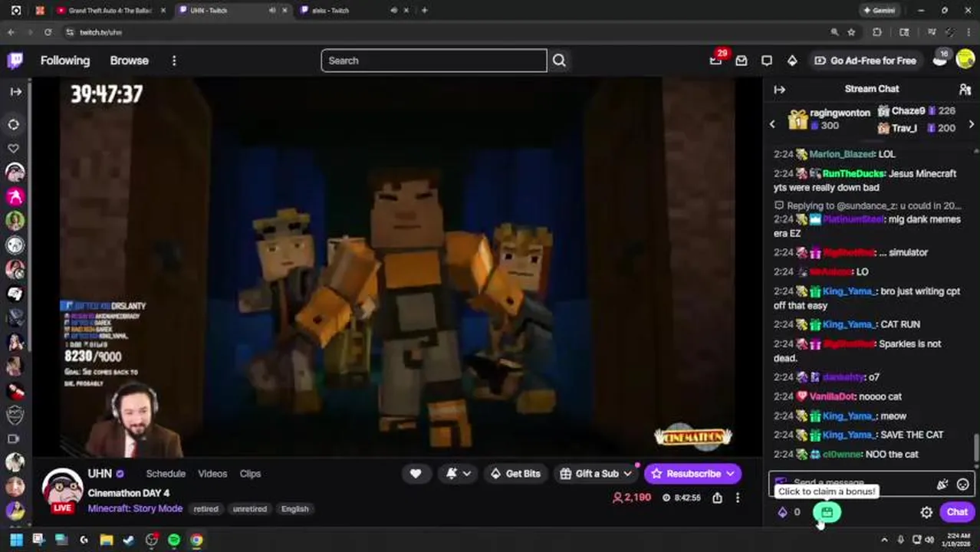The image size is (980, 552).
Task: Open chat settings gear
Action: (x=926, y=512)
